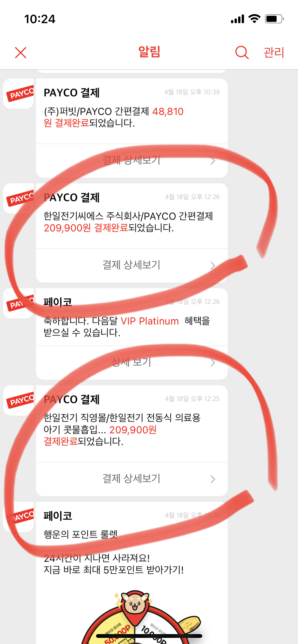298x644 pixels.
Task: Tap PAYCO logo beside VIP Platinum notice
Action: (x=19, y=303)
